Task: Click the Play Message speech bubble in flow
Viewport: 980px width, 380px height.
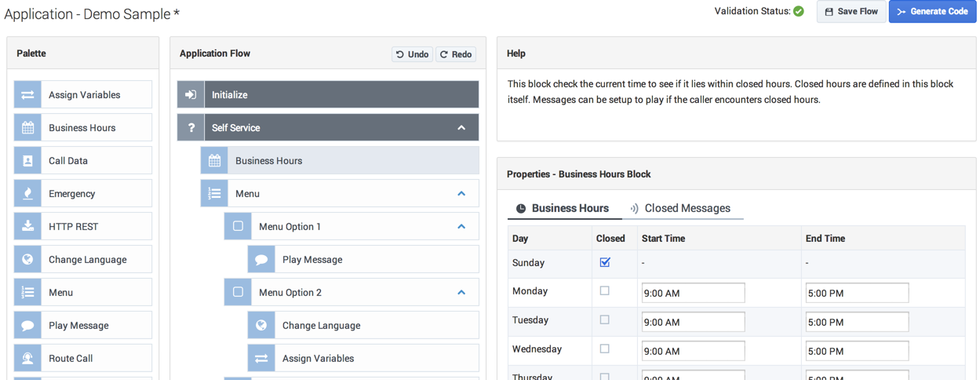Action: 261,260
